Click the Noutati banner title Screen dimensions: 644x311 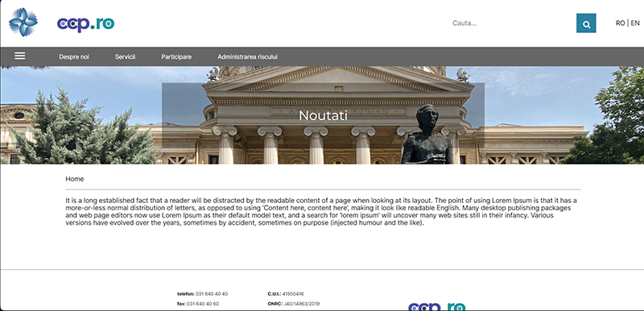pyautogui.click(x=323, y=115)
